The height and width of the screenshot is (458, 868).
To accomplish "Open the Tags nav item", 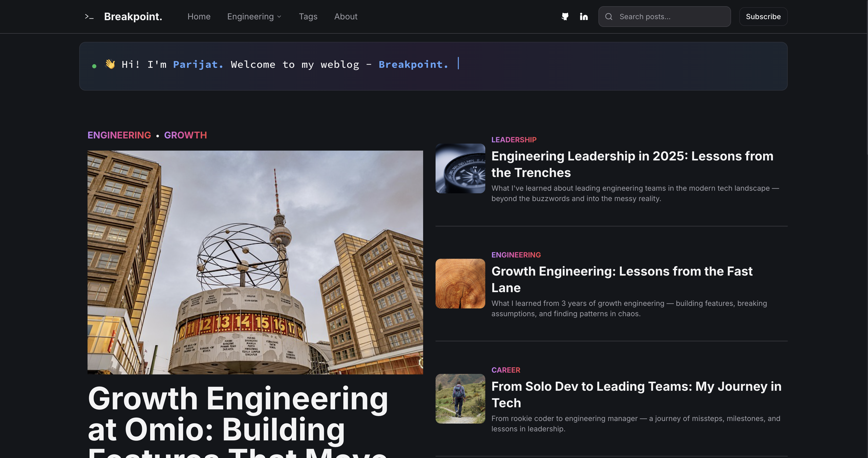I will [308, 17].
